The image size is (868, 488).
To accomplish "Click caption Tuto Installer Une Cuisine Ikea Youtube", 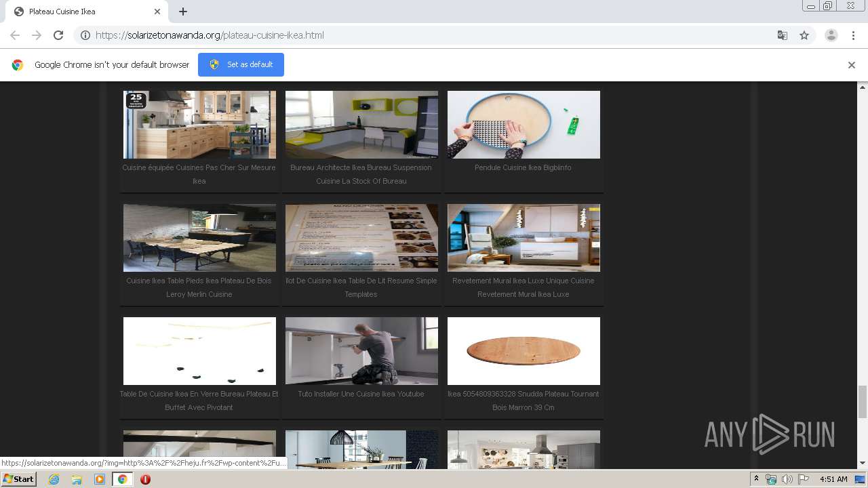I will (361, 394).
